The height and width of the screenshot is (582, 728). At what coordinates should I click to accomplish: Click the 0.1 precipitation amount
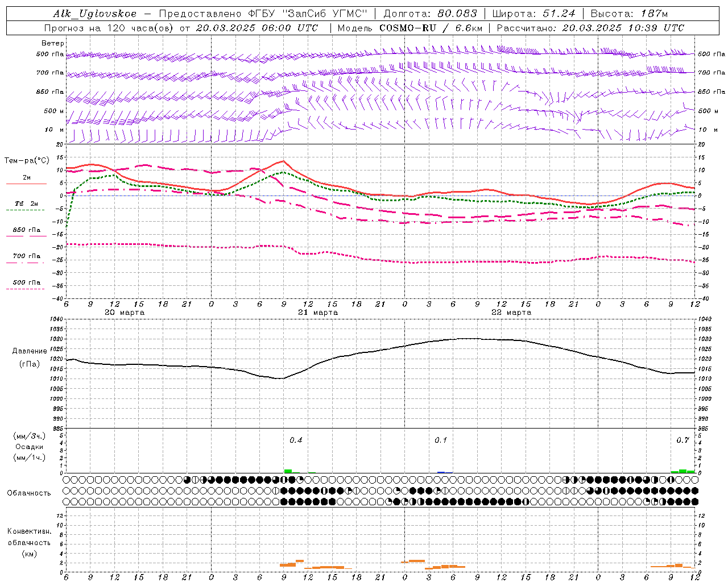441,440
